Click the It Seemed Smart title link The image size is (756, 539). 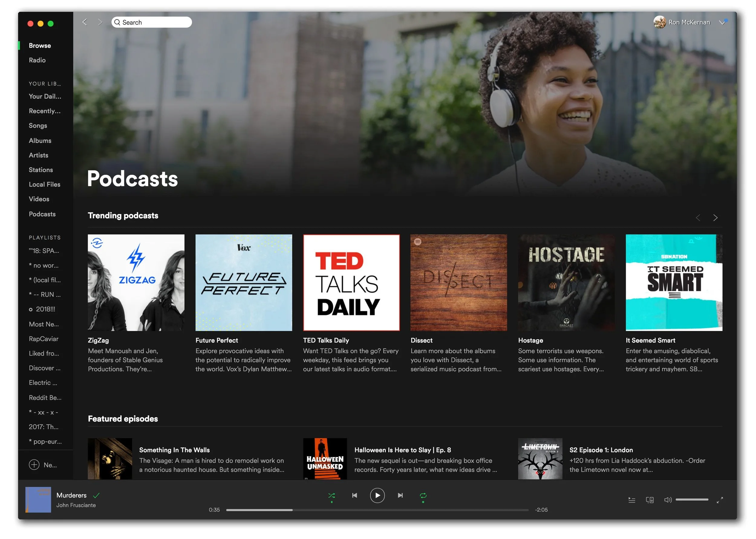(x=650, y=340)
